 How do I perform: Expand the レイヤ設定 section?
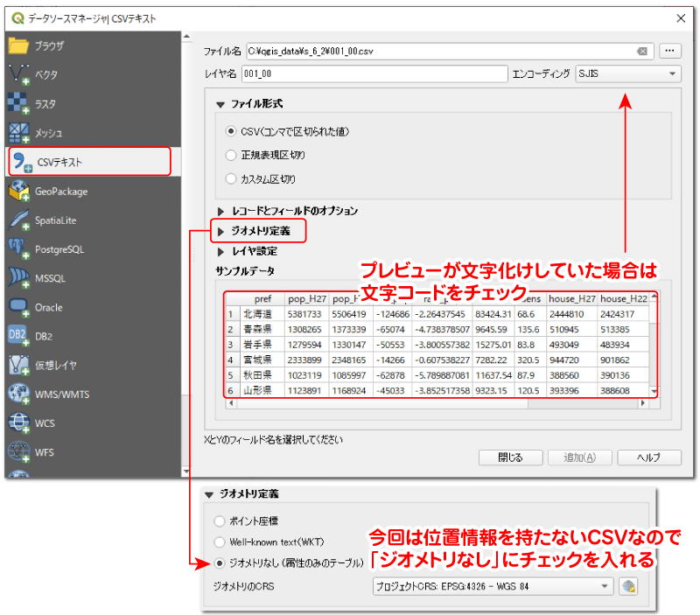click(x=220, y=252)
